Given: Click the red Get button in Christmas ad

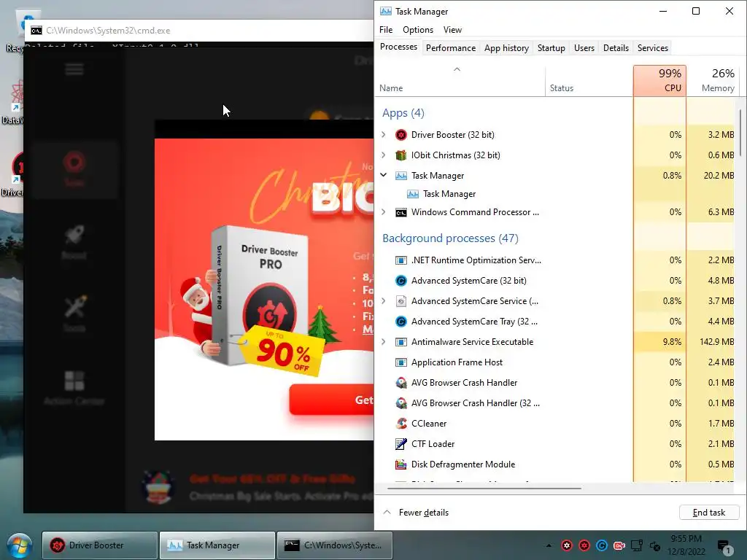Looking at the screenshot, I should pyautogui.click(x=332, y=400).
